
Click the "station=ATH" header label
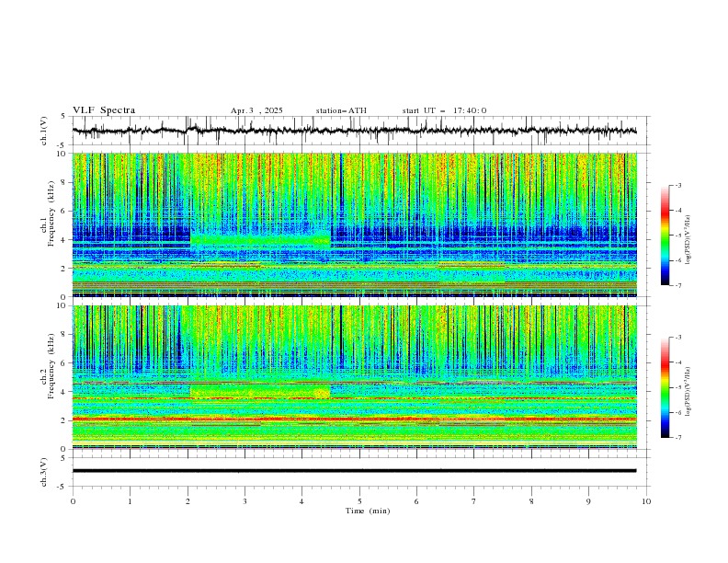click(x=341, y=110)
